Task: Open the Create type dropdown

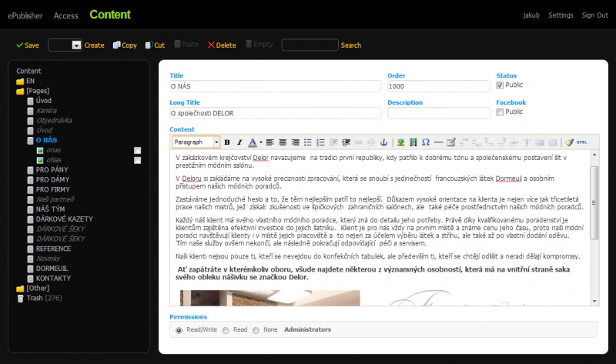Action: point(76,45)
